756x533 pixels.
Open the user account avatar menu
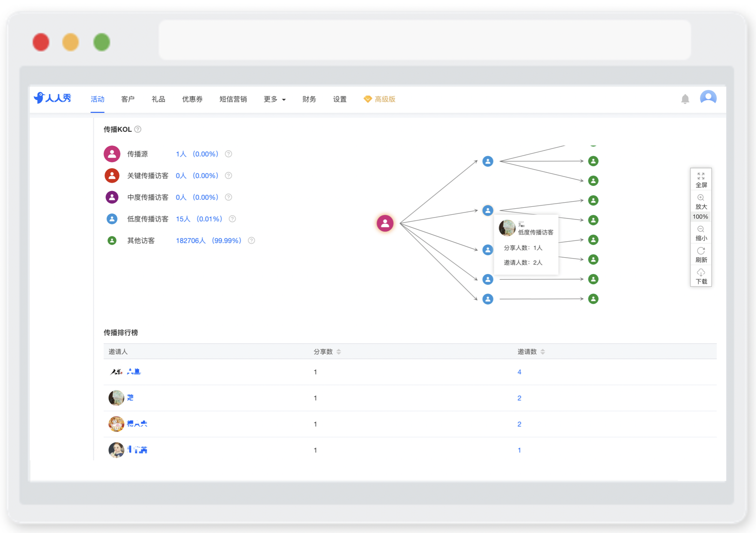[x=708, y=98]
